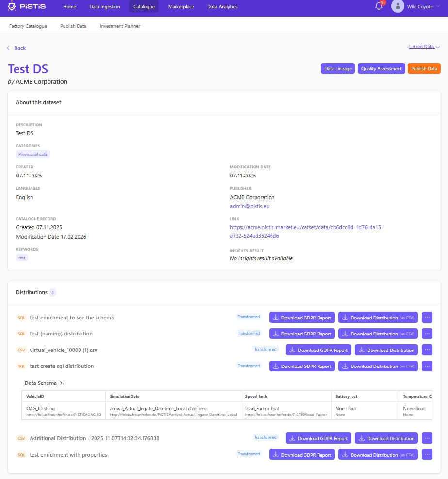Expand the Linked Data dropdown

(x=424, y=47)
